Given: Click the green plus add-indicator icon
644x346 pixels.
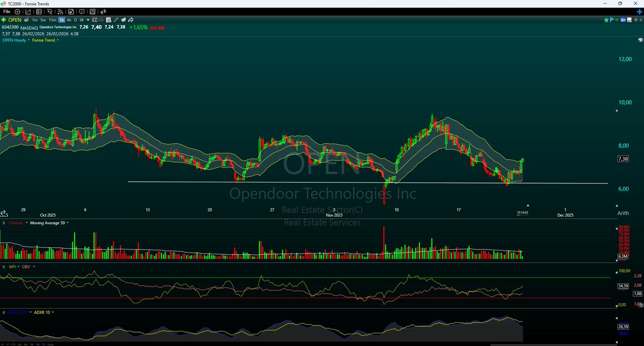Looking at the screenshot, I should [4, 20].
